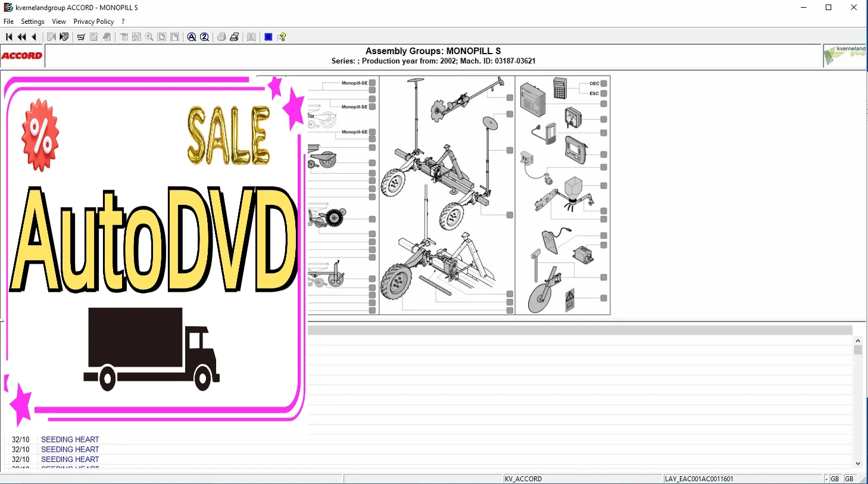This screenshot has height=484, width=868.
Task: Open the Privacy Policy menu
Action: (x=93, y=21)
